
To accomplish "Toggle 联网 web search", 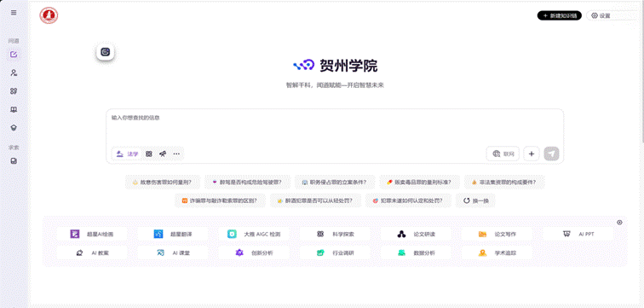I will click(x=503, y=154).
